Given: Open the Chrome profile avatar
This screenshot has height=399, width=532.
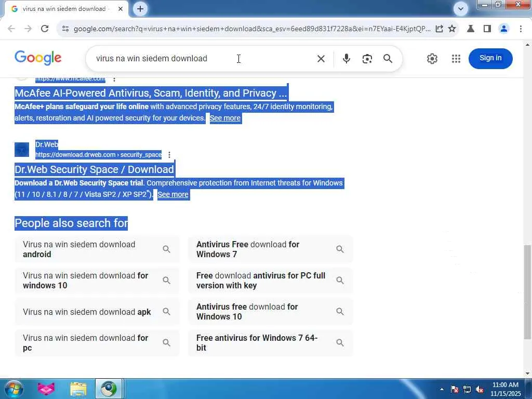Looking at the screenshot, I should (504, 29).
